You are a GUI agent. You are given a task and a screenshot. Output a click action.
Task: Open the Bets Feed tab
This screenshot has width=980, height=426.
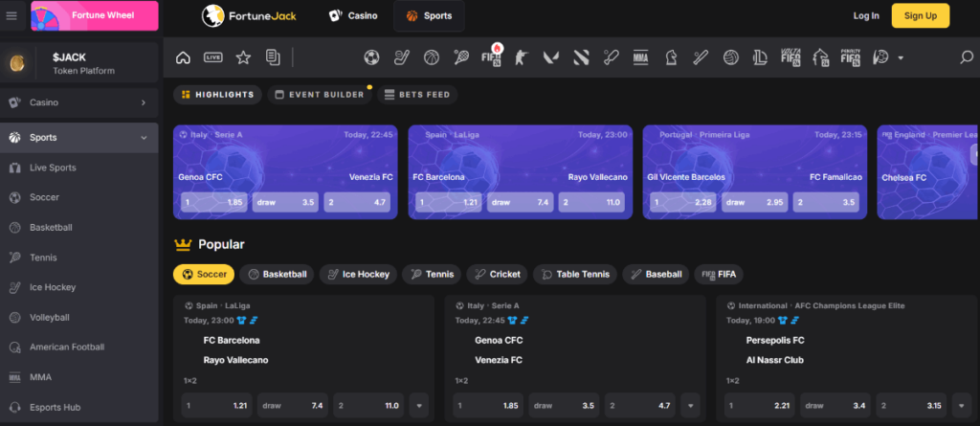coord(417,95)
